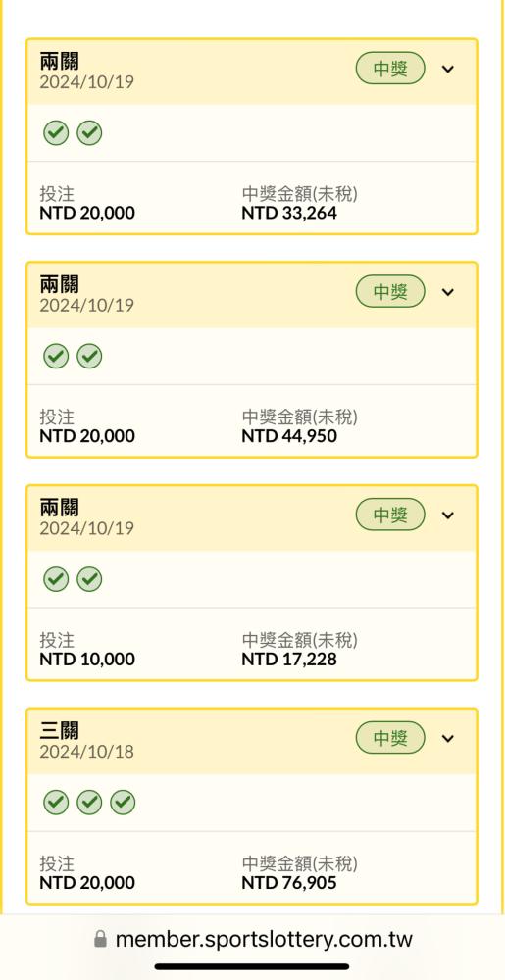Tap the lock icon beside the site address
The height and width of the screenshot is (980, 505).
click(100, 939)
